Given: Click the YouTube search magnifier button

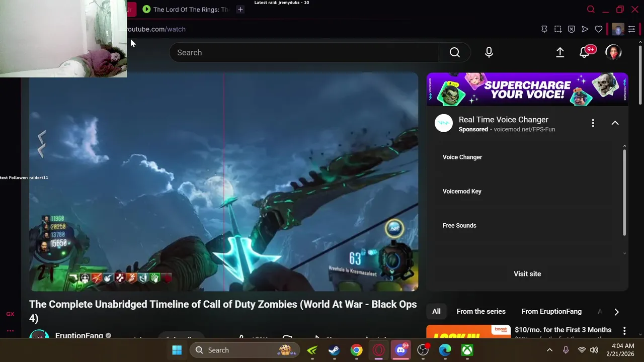Looking at the screenshot, I should pos(454,52).
